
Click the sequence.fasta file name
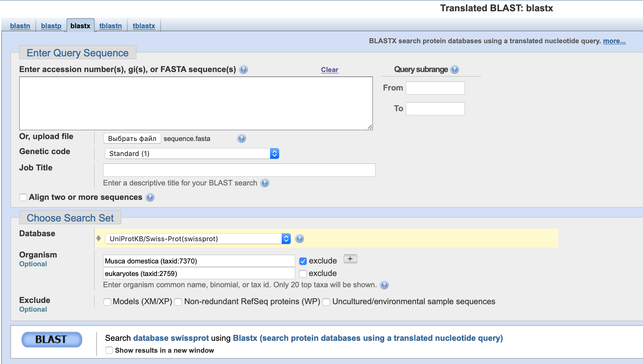click(x=187, y=138)
